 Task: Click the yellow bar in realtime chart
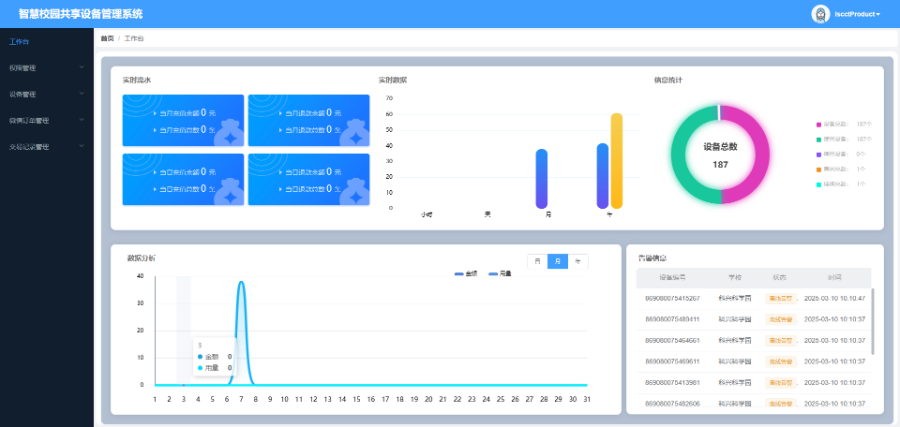[617, 161]
